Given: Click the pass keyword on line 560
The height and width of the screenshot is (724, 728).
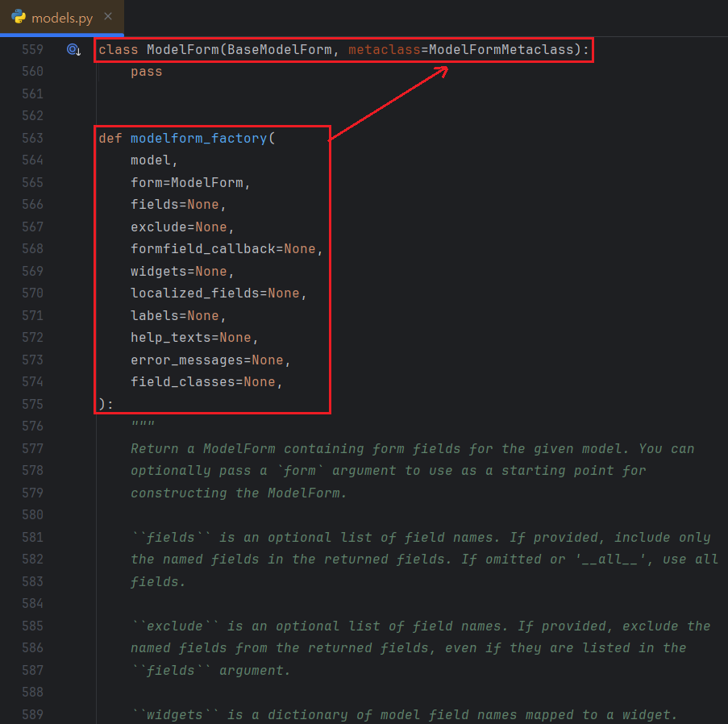Looking at the screenshot, I should (146, 72).
